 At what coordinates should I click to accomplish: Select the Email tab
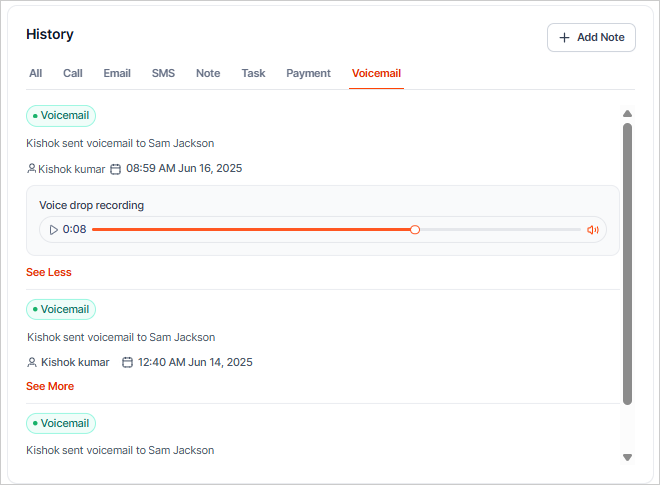click(x=117, y=73)
